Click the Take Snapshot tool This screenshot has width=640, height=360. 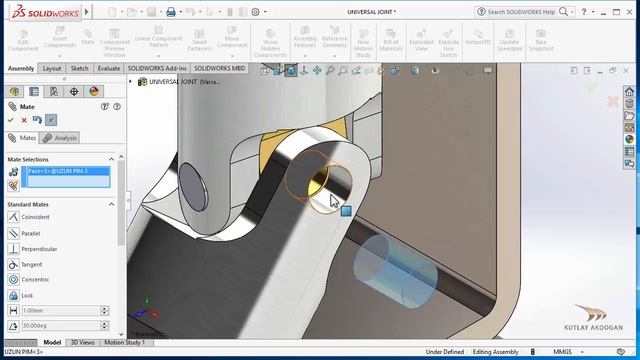(x=541, y=40)
